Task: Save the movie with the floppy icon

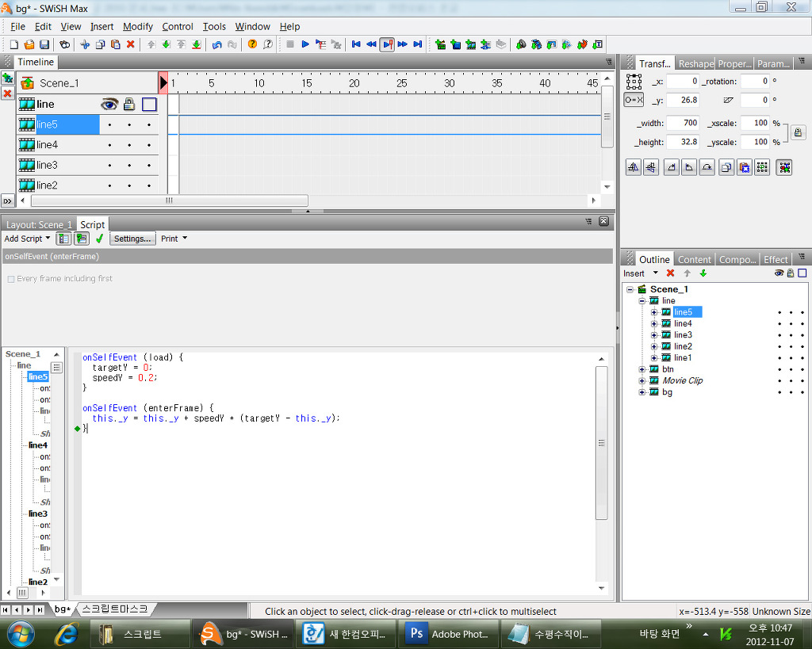Action: (44, 44)
